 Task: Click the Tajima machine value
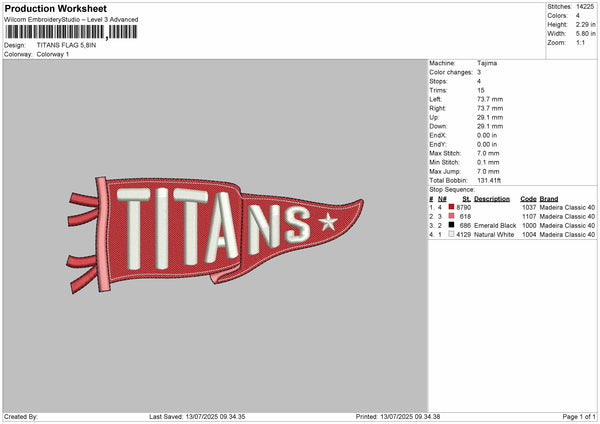click(x=487, y=63)
